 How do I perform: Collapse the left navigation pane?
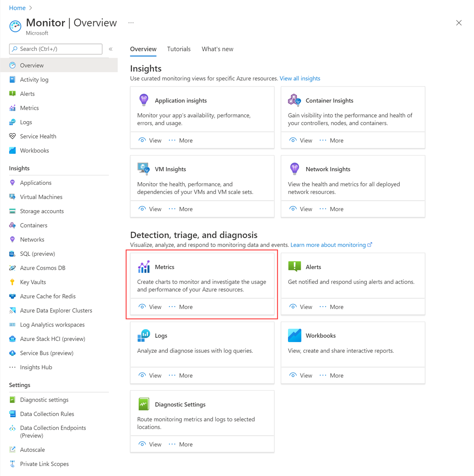click(x=111, y=49)
